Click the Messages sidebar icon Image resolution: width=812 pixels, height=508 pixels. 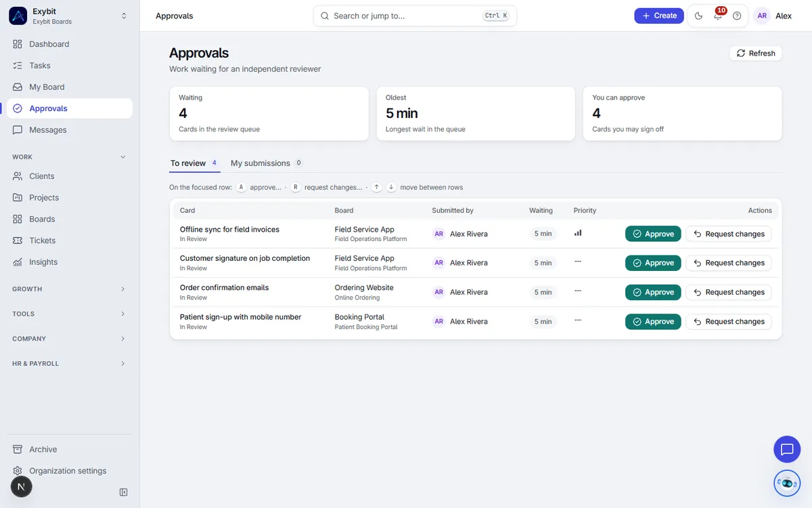(18, 130)
